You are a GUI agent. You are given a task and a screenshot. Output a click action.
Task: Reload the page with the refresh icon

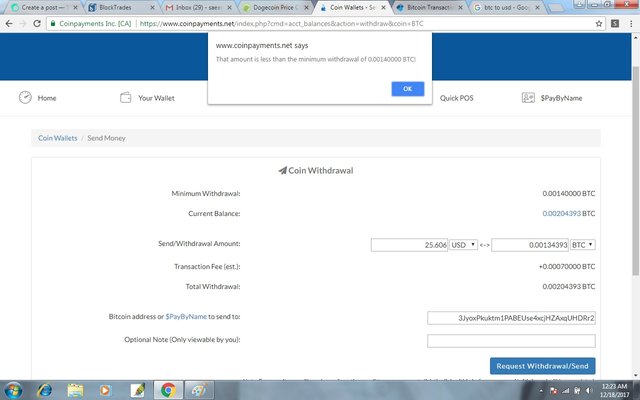[37, 24]
